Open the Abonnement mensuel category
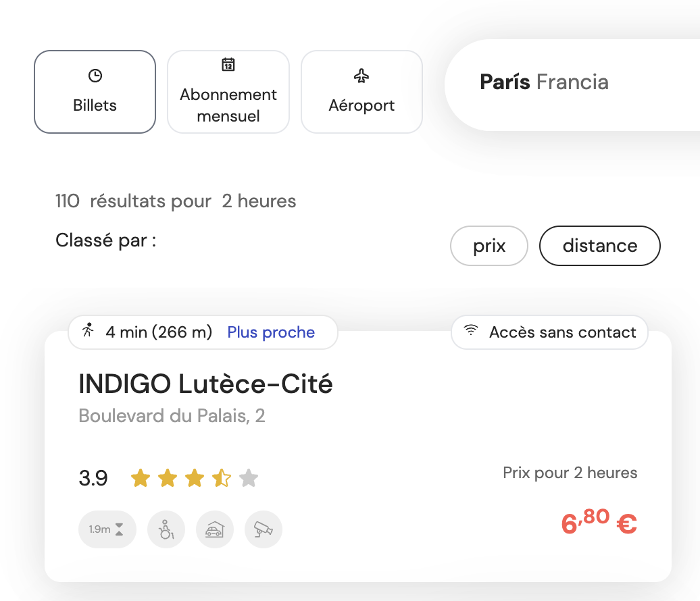Screen dimensions: 700x601 point(228,91)
